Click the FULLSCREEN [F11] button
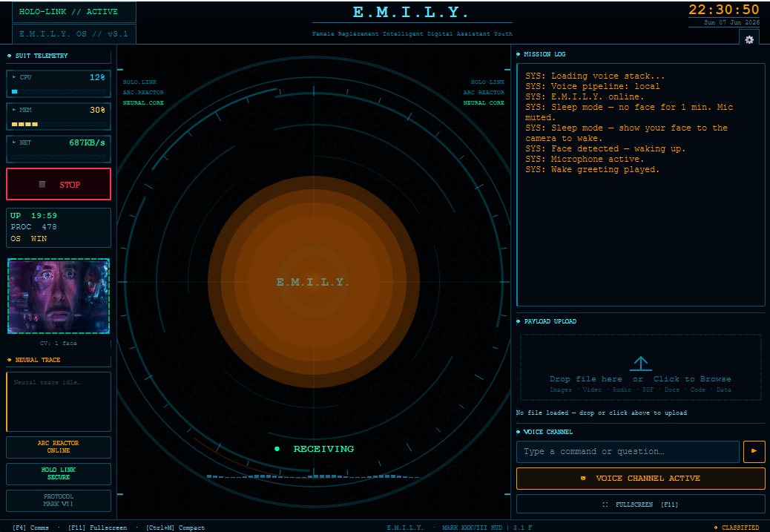Viewport: 770px width, 532px height. (640, 505)
